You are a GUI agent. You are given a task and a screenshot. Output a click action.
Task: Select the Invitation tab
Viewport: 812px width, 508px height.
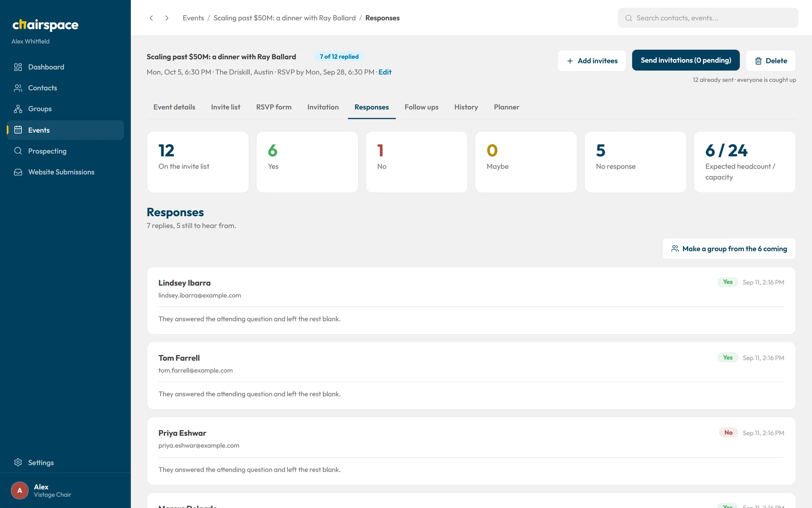pos(323,107)
